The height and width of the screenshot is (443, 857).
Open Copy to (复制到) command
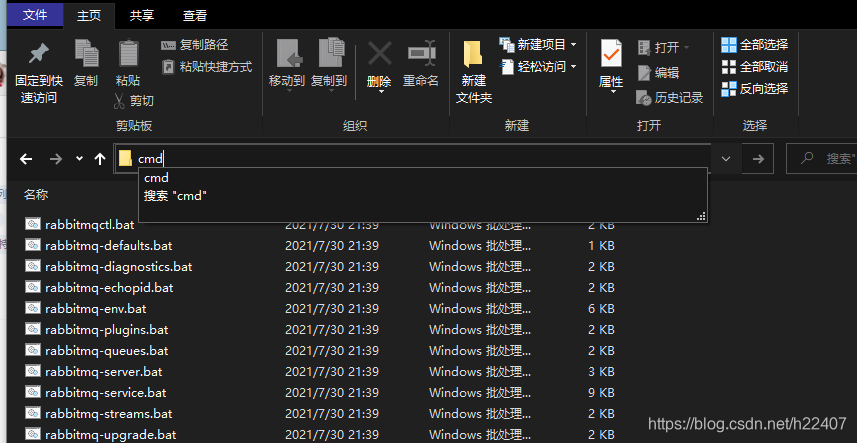click(x=330, y=66)
